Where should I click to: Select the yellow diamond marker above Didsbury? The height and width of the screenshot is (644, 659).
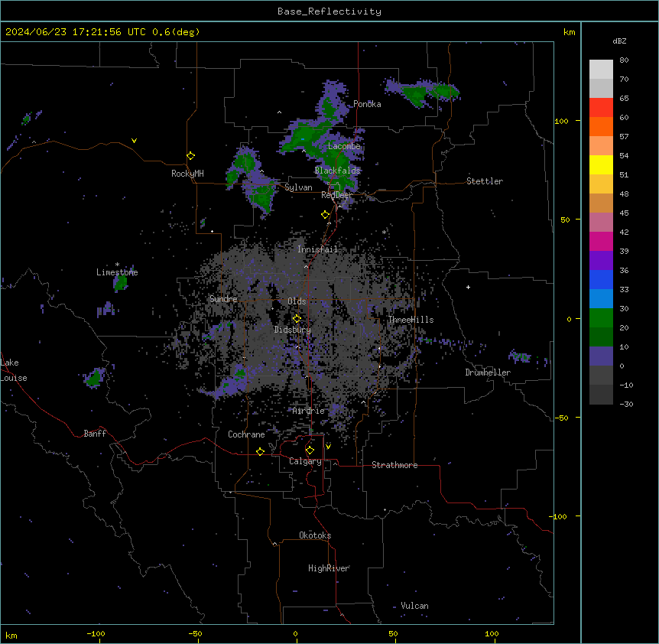point(297,318)
